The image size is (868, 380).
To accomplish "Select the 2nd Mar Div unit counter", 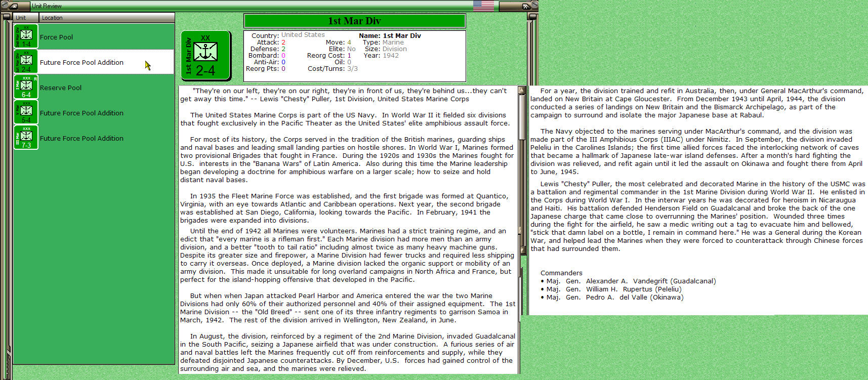I will pos(26,36).
